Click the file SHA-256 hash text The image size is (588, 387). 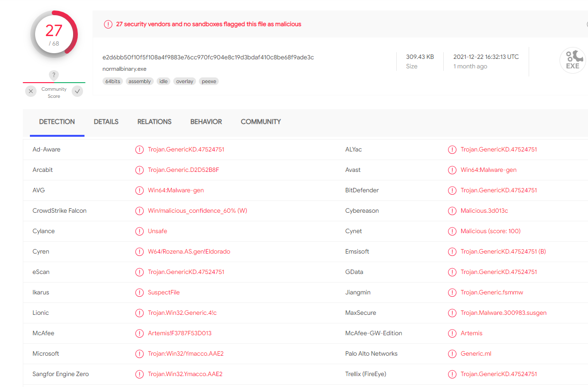coord(208,57)
